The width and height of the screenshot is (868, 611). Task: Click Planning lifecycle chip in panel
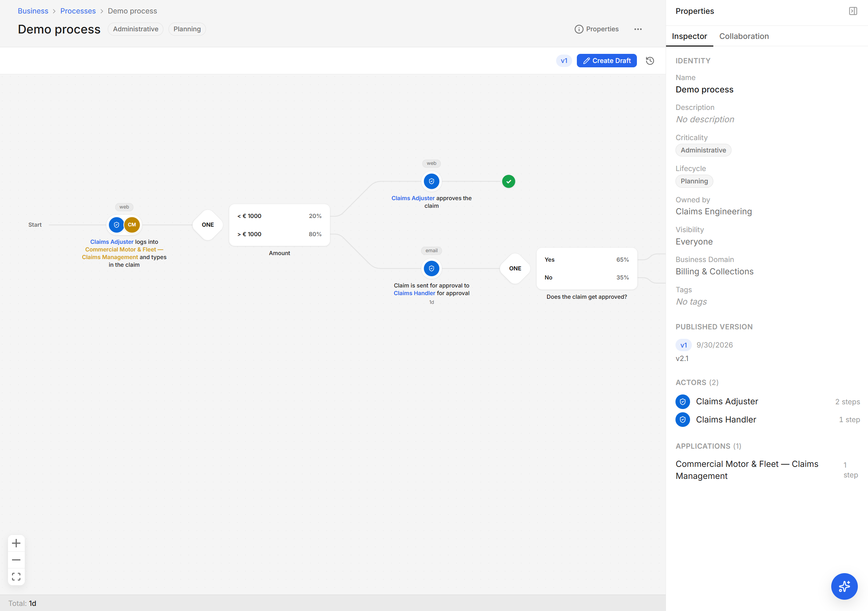[x=694, y=181]
